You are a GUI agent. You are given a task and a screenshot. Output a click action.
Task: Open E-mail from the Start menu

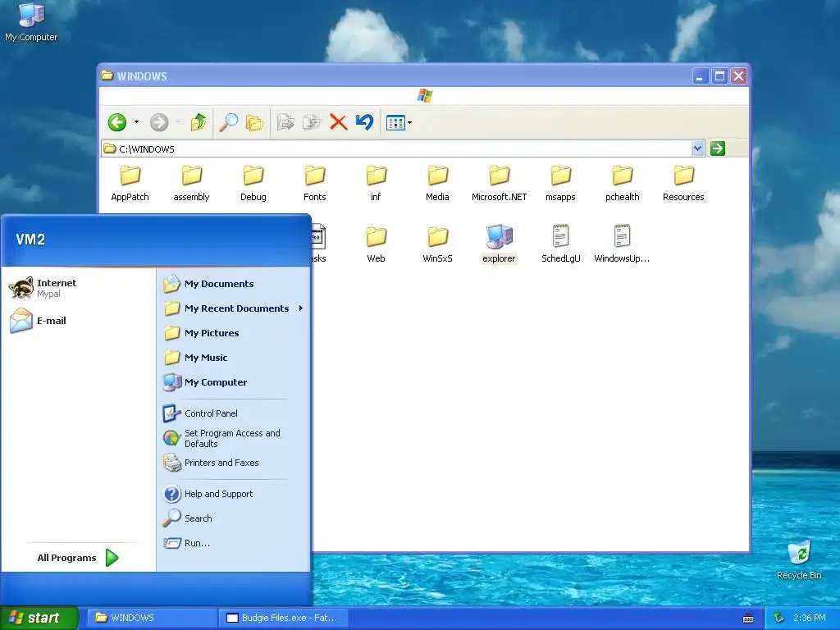tap(80, 321)
